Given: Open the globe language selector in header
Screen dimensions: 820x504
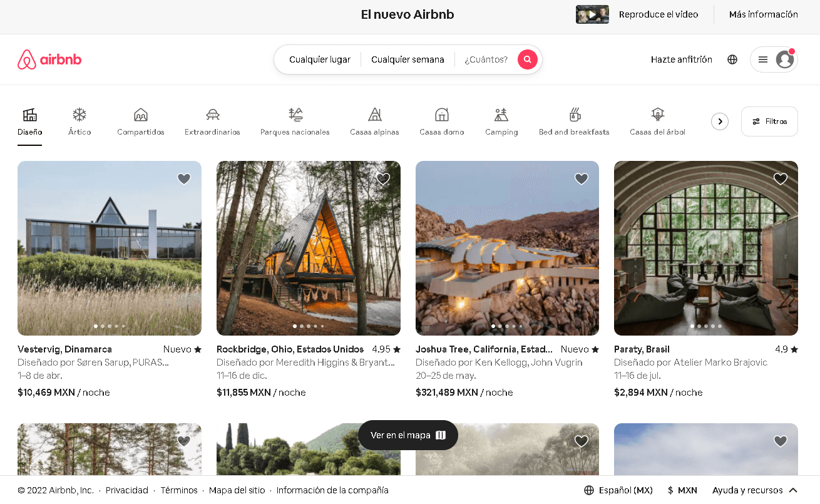Looking at the screenshot, I should click(x=732, y=59).
